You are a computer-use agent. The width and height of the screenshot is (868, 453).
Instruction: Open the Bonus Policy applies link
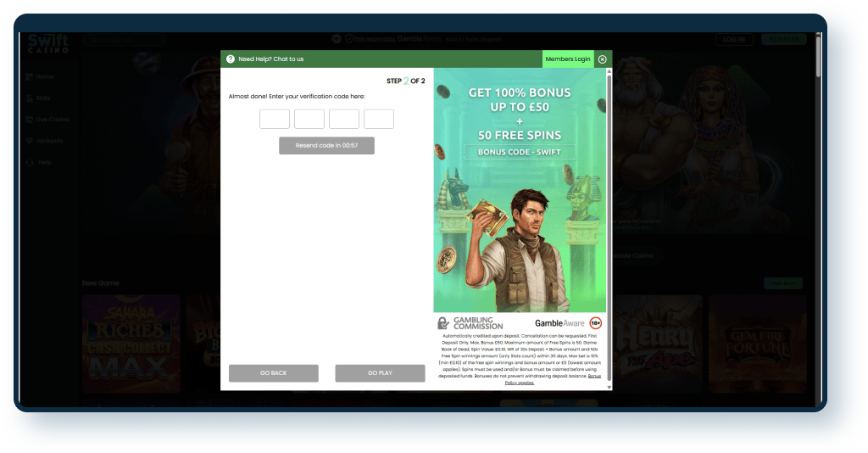553,379
